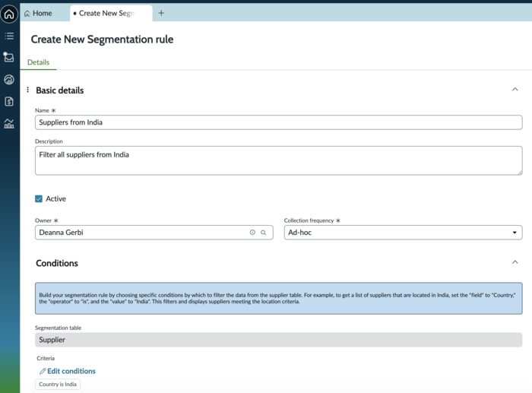Click into the Description text area
Image resolution: width=532 pixels, height=393 pixels.
click(x=279, y=161)
